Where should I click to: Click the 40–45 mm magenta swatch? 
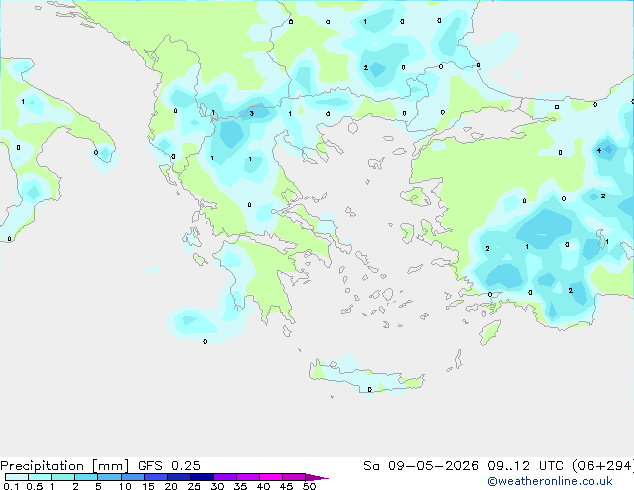tap(271, 477)
